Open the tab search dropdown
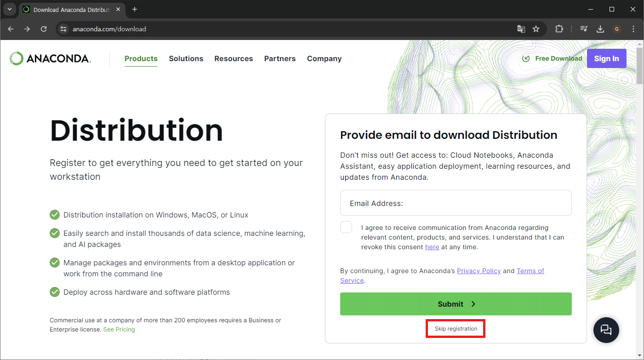The image size is (644, 360). (x=10, y=9)
